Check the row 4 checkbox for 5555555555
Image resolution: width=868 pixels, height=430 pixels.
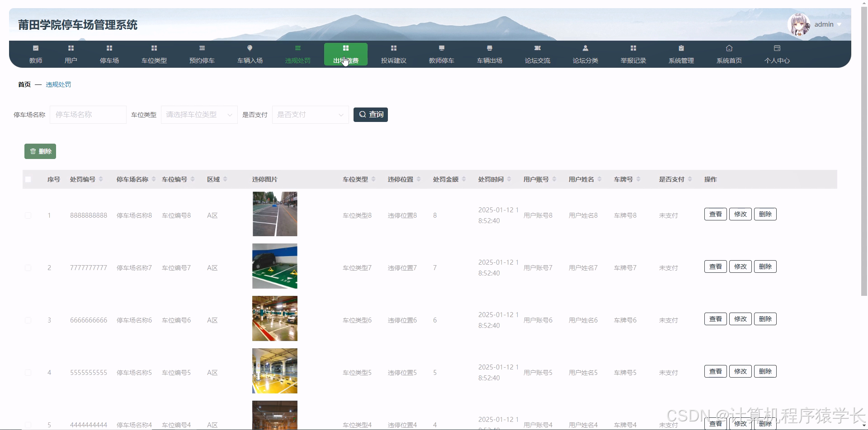(28, 373)
